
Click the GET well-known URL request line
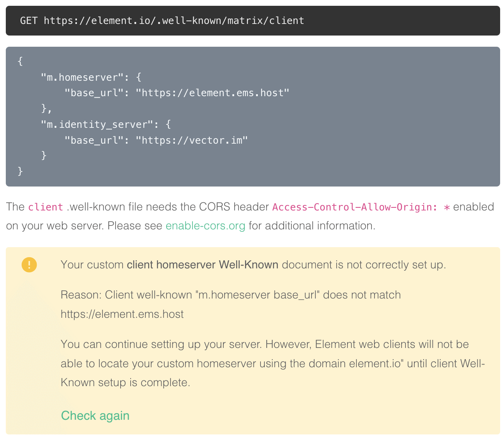point(162,20)
